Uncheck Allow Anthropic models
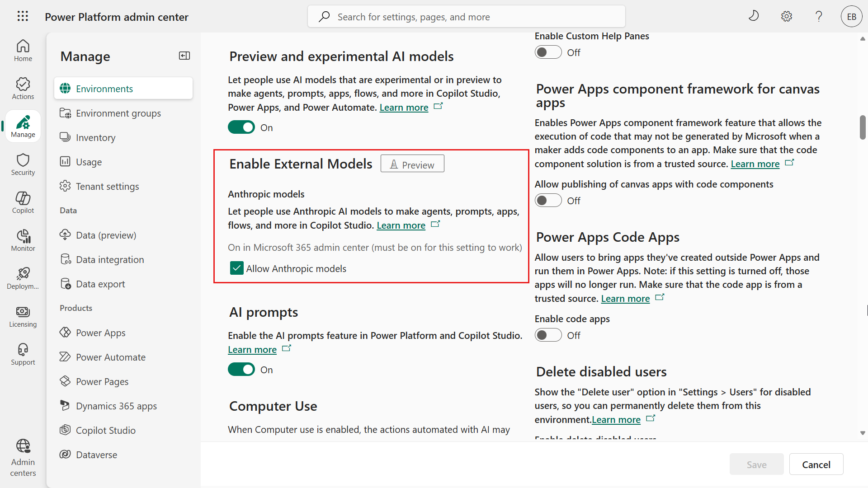Viewport: 868px width, 488px height. pos(236,268)
